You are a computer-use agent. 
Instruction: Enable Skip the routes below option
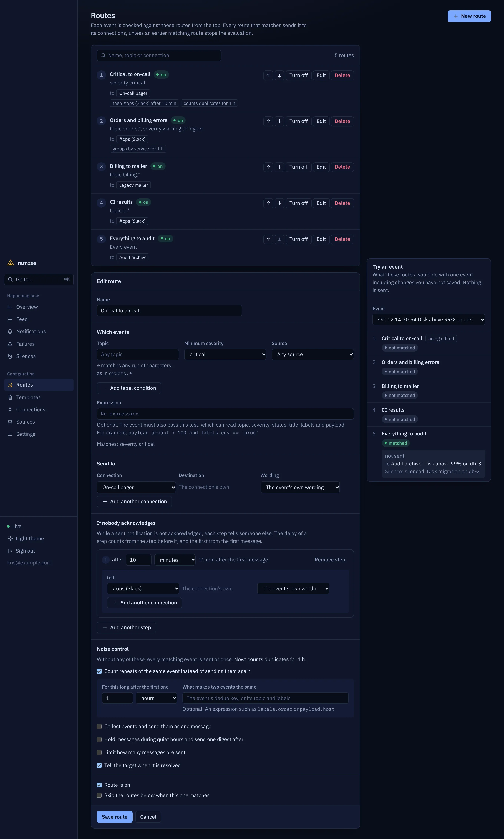click(x=99, y=795)
